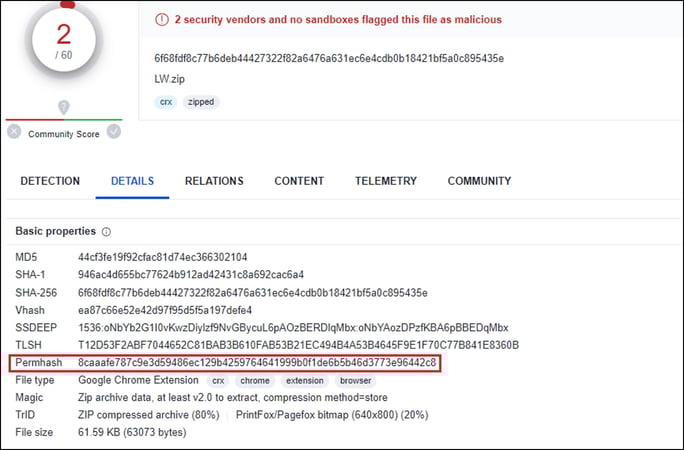Click the info icon beside Basic properties
Viewport: 684px width, 450px height.
pos(107,232)
